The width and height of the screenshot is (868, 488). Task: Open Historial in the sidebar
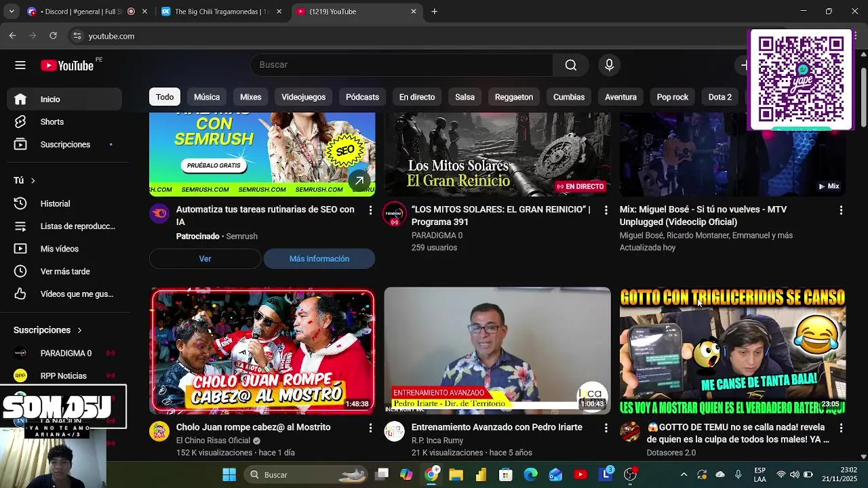pos(65,203)
